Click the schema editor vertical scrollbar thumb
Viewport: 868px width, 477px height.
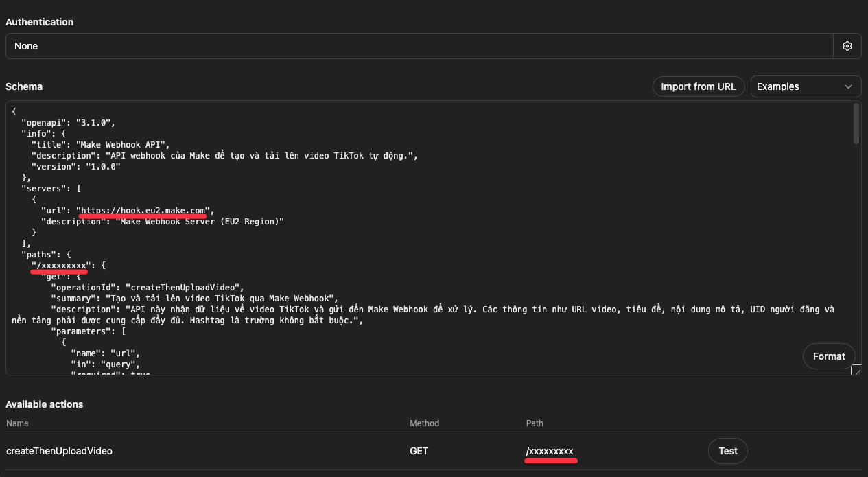point(856,124)
